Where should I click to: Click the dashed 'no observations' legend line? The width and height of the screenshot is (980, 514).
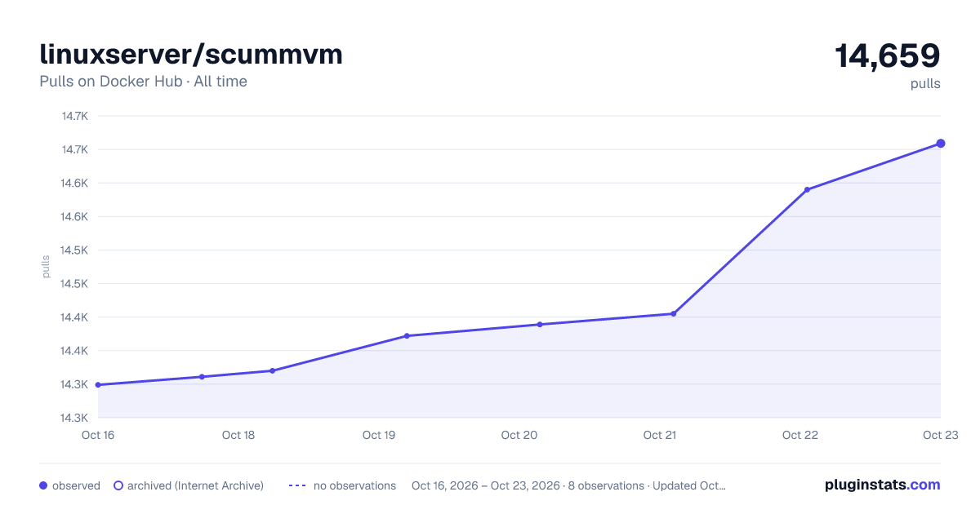(x=297, y=485)
